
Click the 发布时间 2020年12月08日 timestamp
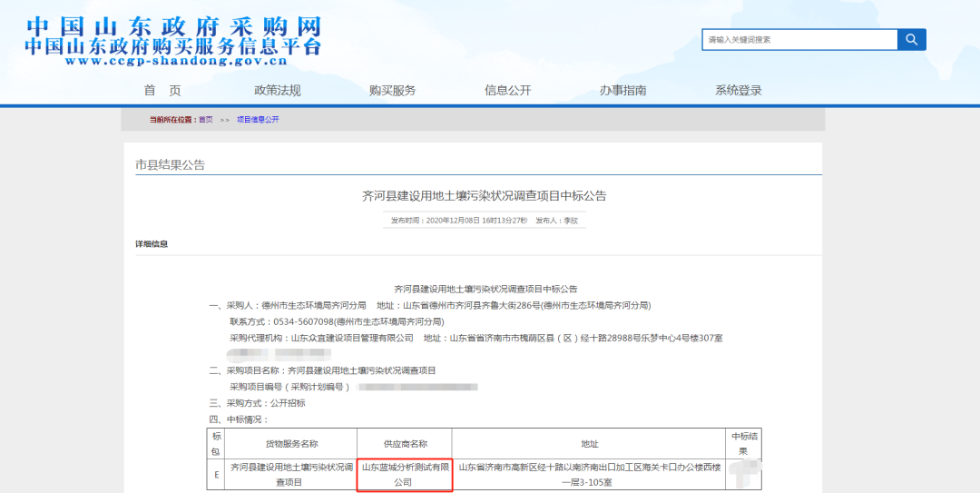pos(459,221)
